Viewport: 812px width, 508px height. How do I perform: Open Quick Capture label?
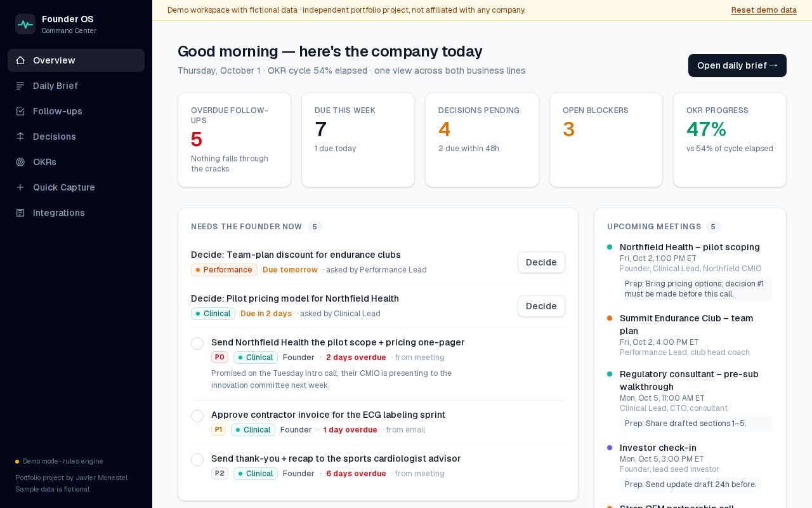[x=64, y=187]
